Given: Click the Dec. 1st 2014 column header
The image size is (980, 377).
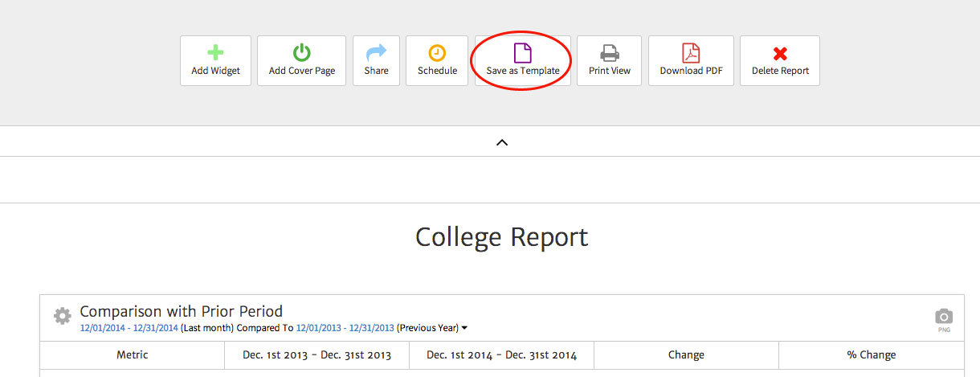Looking at the screenshot, I should tap(501, 355).
